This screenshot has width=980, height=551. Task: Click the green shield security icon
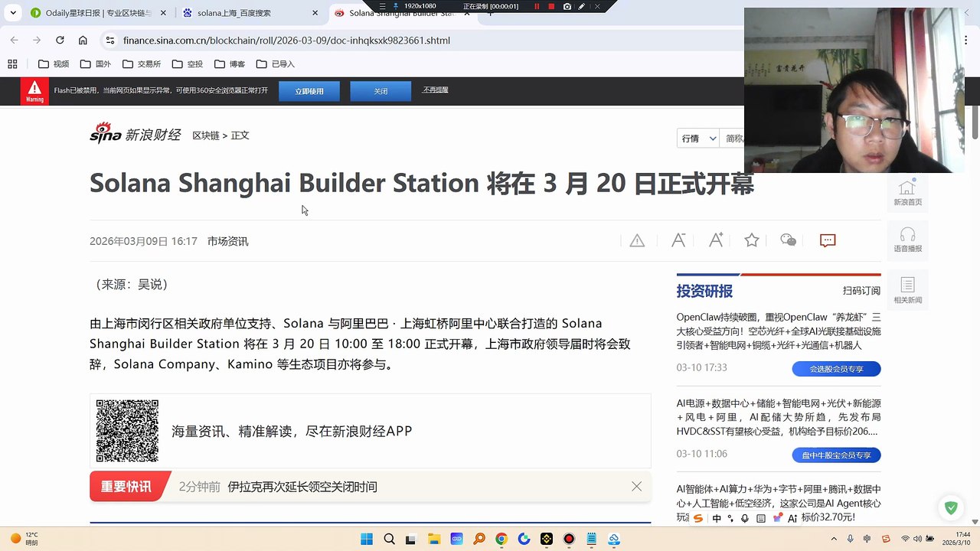coord(951,507)
